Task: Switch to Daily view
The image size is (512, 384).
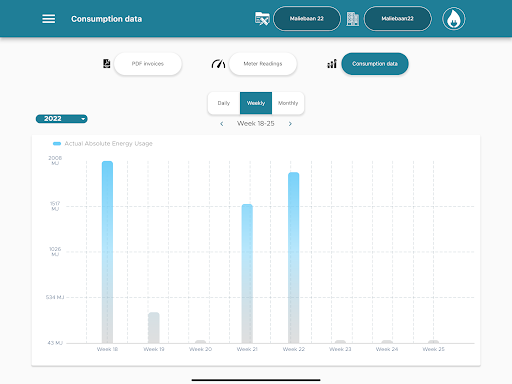Action: (x=224, y=103)
